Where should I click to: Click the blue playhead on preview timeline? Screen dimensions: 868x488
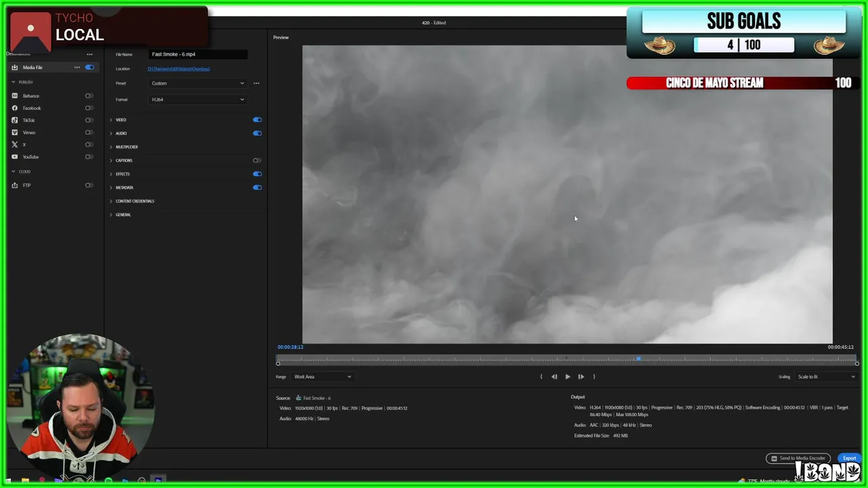point(638,359)
